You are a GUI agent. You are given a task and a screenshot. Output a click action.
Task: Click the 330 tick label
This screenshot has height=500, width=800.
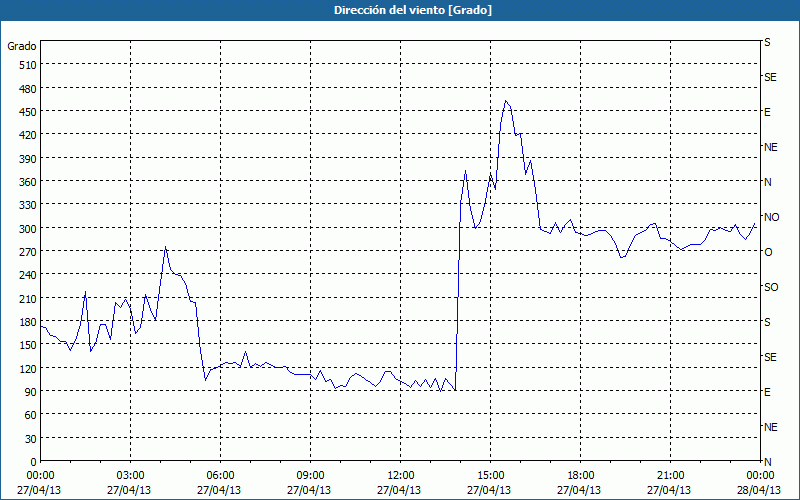(28, 205)
